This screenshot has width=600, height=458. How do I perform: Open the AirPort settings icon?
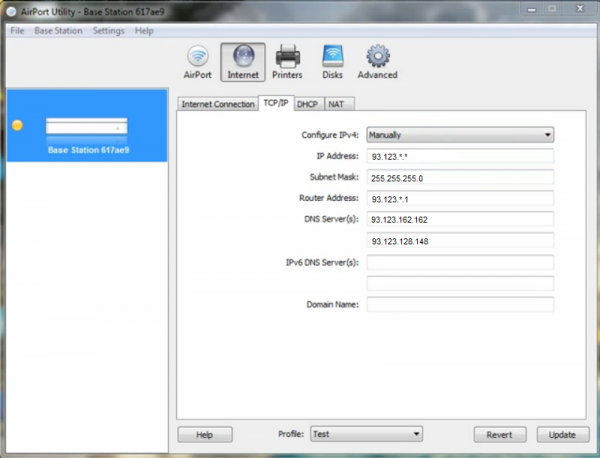point(197,62)
